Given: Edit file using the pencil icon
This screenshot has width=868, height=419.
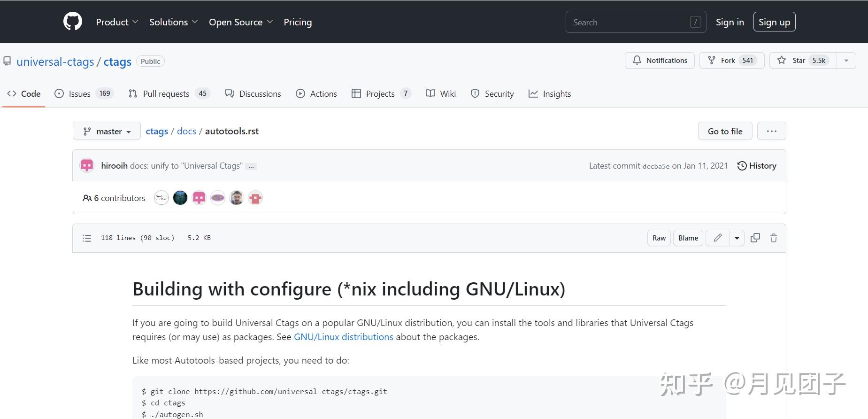Looking at the screenshot, I should (717, 238).
